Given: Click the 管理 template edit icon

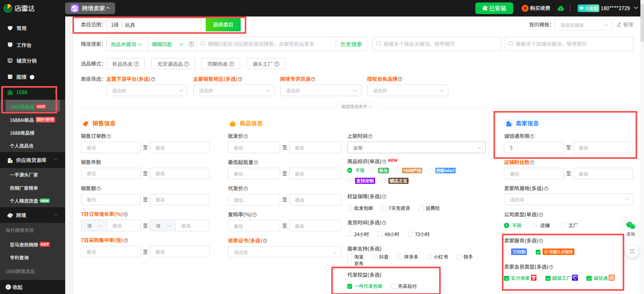Looking at the screenshot, I should (x=619, y=25).
